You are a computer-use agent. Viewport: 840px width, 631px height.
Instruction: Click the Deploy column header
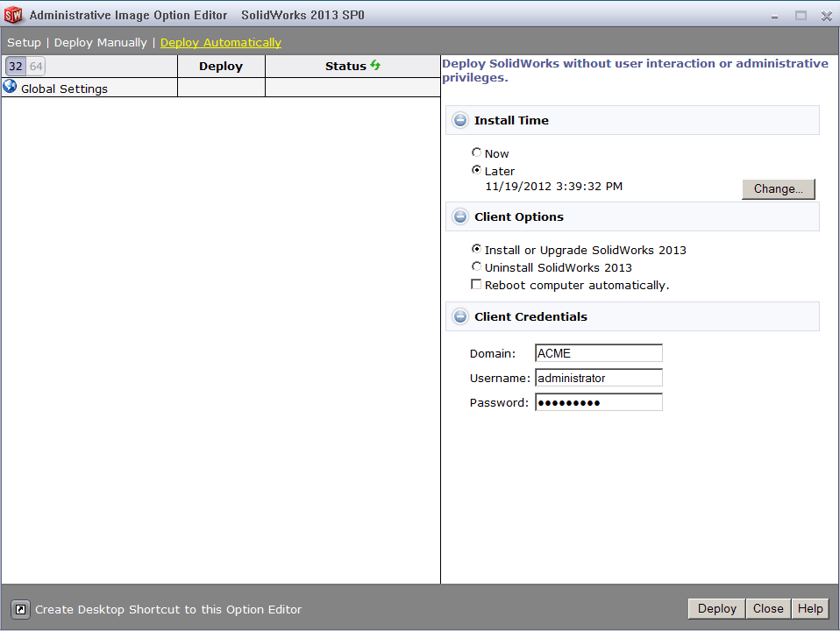[221, 67]
